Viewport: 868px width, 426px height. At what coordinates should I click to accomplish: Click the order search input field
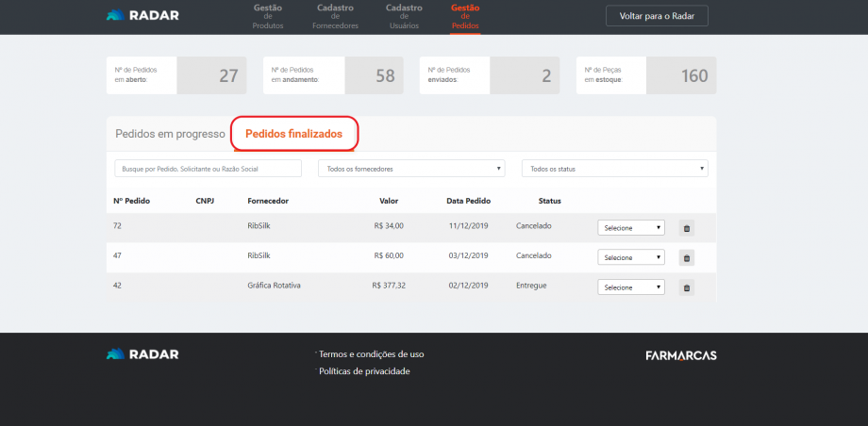point(208,169)
